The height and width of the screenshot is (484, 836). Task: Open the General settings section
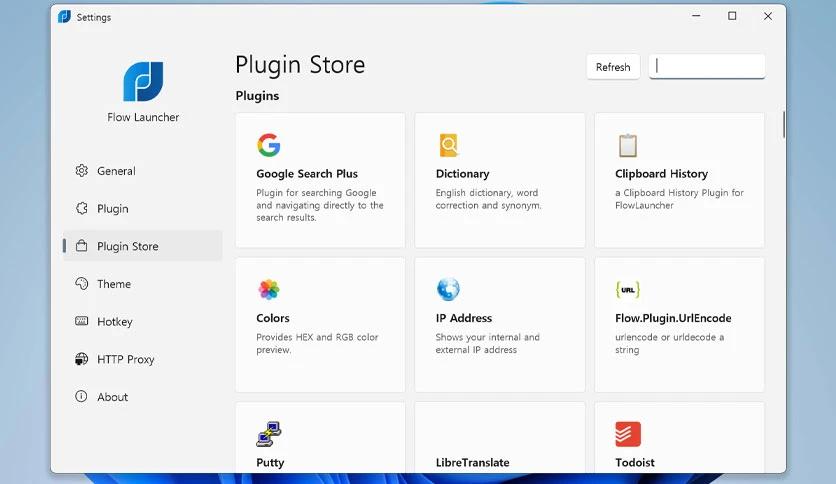[x=143, y=171]
